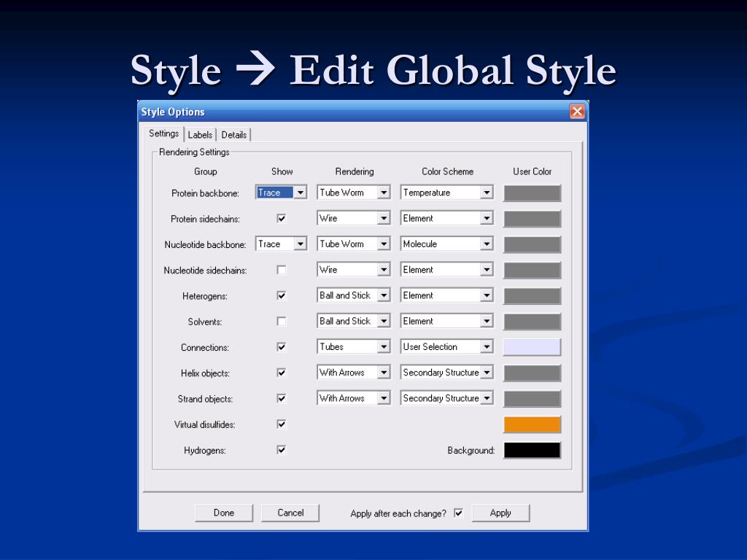Open Protein backbone Color Scheme dropdown
The width and height of the screenshot is (747, 560).
(446, 192)
